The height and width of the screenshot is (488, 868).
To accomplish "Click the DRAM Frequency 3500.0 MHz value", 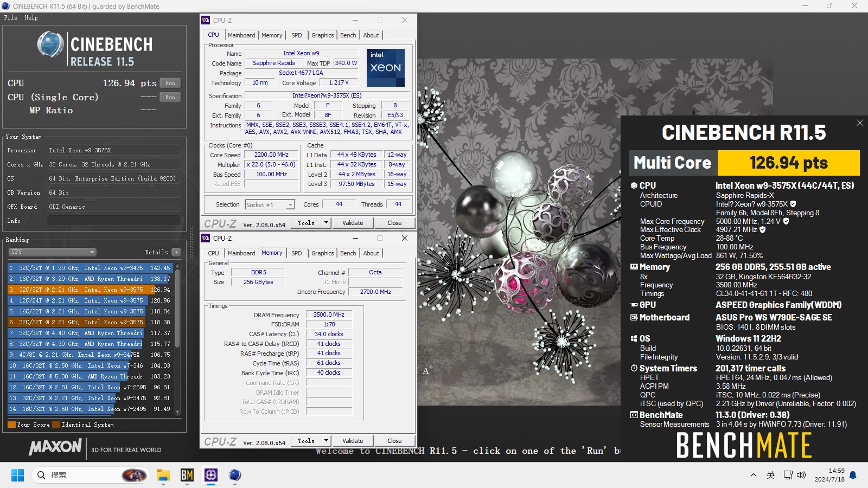I will coord(329,314).
